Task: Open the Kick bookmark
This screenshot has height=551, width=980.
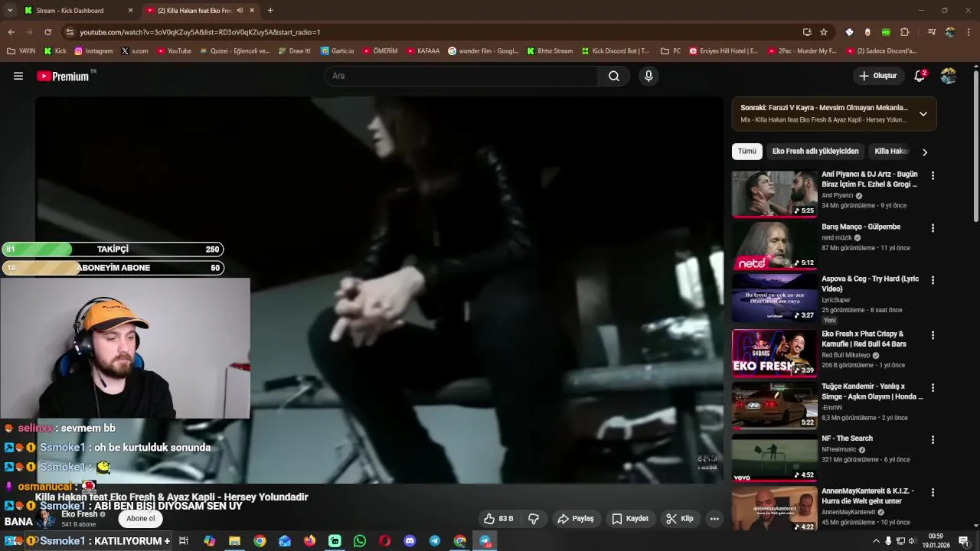Action: 55,51
